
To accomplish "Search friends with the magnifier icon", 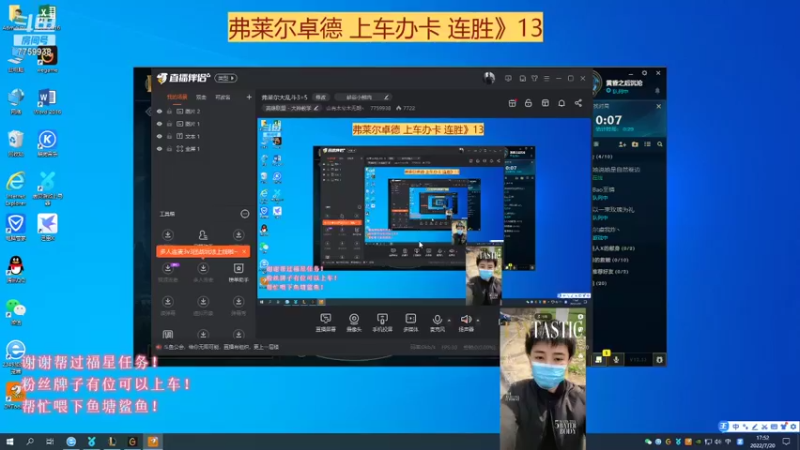I will [660, 144].
